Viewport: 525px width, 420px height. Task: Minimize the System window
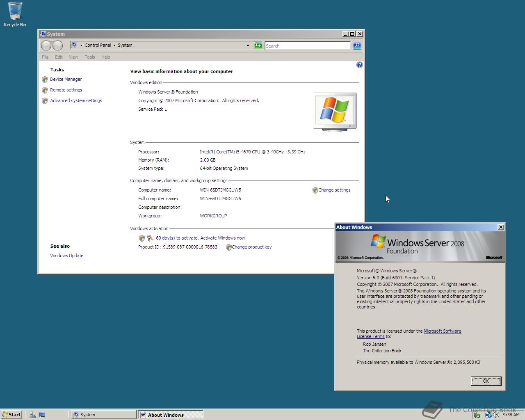(x=346, y=34)
